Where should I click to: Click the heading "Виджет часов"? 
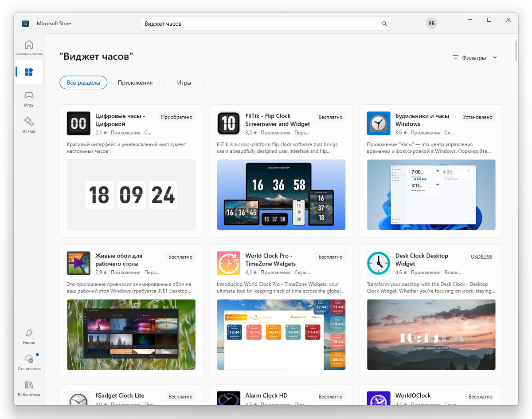(x=97, y=56)
